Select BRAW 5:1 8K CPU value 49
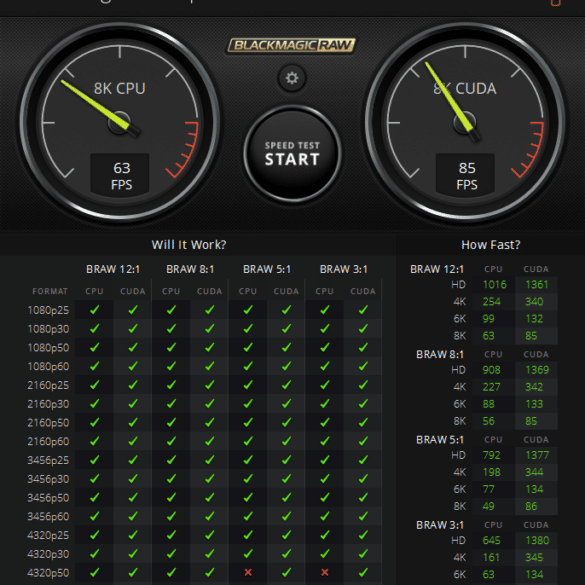The image size is (585, 585). pyautogui.click(x=488, y=506)
